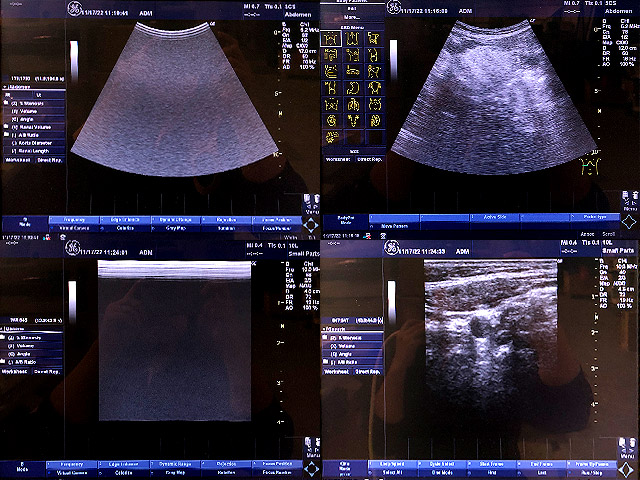Open Worksheet below the body pattern grid
The image size is (640, 480).
coord(338,159)
